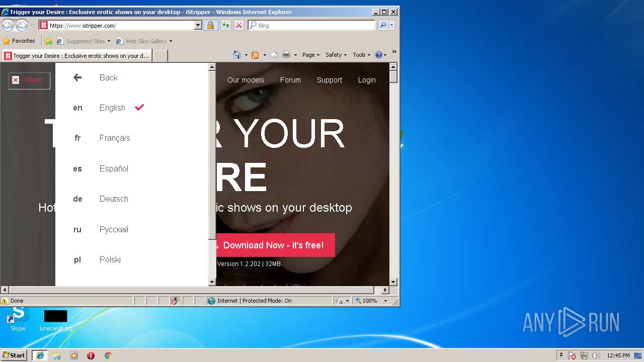The height and width of the screenshot is (362, 644).
Task: Expand the address bar URL dropdown
Action: click(198, 25)
